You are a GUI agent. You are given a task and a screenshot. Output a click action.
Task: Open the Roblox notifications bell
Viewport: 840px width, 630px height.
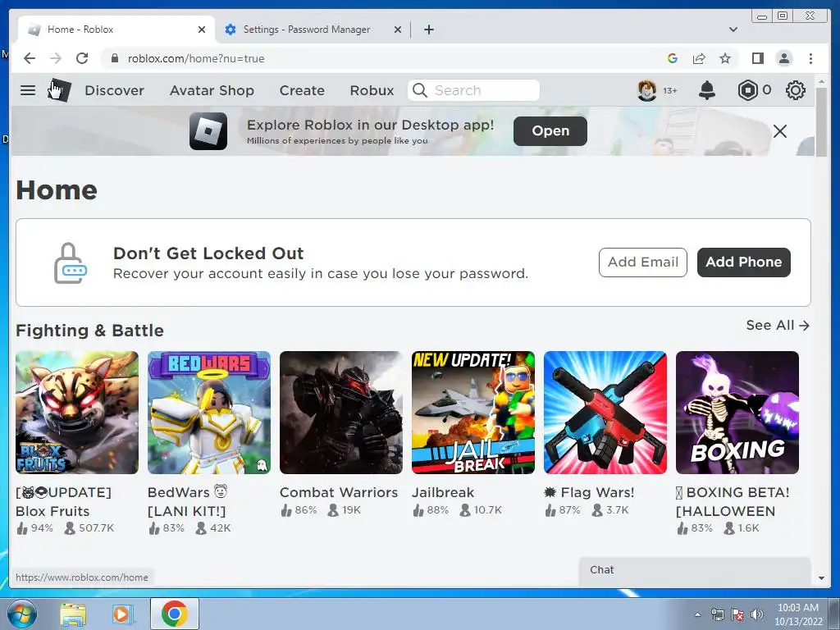[707, 90]
